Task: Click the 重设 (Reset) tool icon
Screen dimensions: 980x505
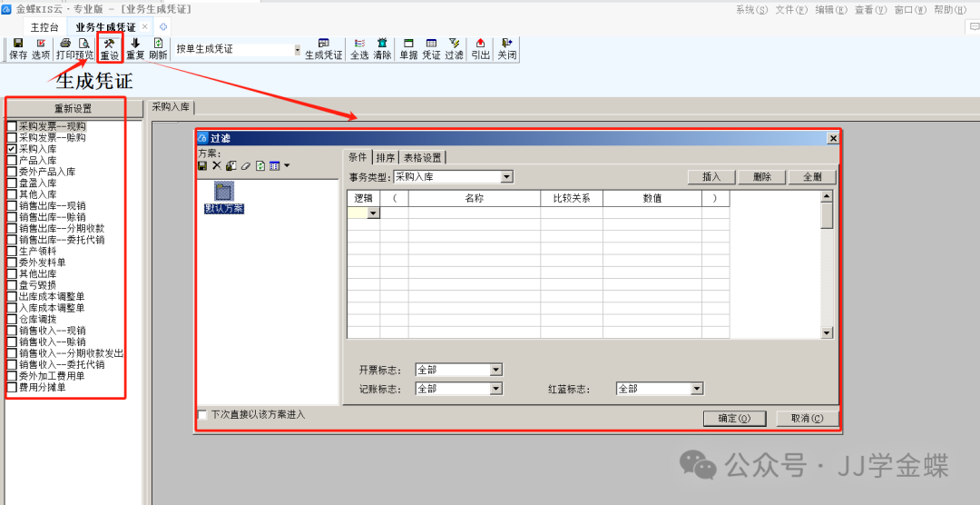Action: click(x=109, y=49)
